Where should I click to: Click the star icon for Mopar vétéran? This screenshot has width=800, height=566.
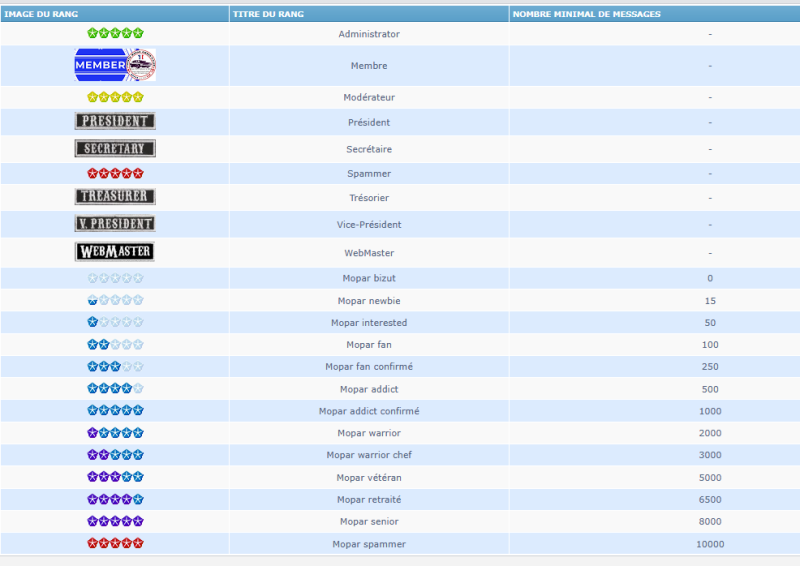[x=115, y=477]
